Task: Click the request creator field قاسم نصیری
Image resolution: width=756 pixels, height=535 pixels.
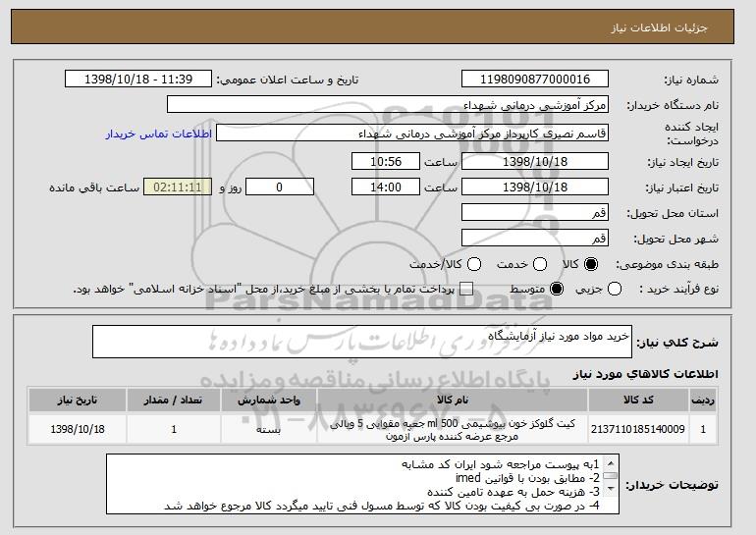Action: 412,134
